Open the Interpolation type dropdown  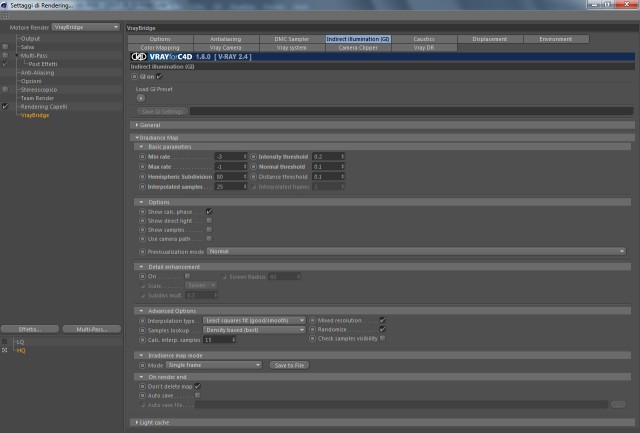pos(254,320)
